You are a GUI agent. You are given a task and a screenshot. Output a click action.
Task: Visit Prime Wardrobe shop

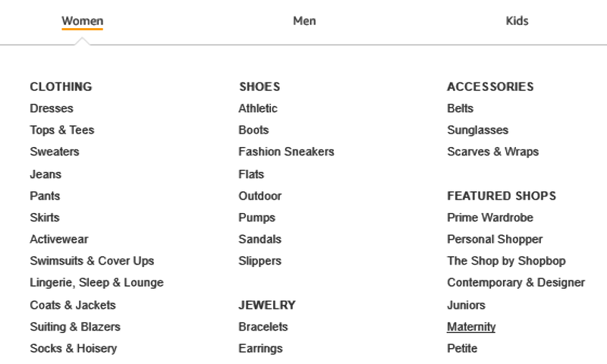pyautogui.click(x=490, y=218)
